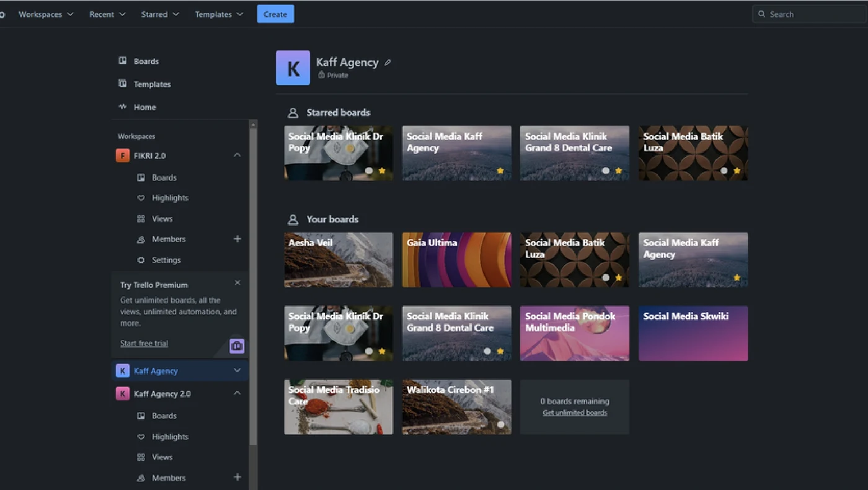
Task: Click the purple Premium briefcase icon
Action: click(237, 346)
